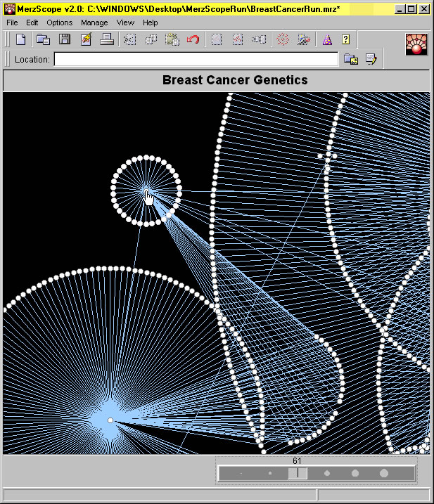
Task: Click the center node of small circle cluster
Action: tap(146, 190)
